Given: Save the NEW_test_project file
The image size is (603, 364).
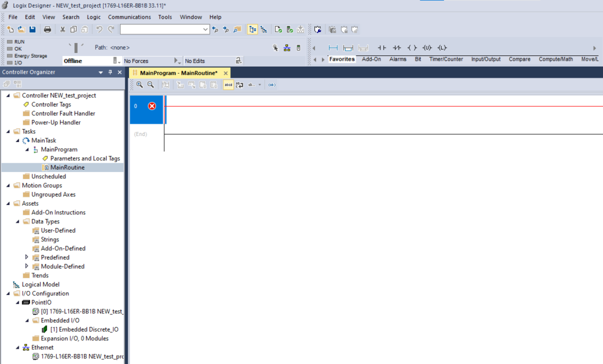Looking at the screenshot, I should point(32,29).
